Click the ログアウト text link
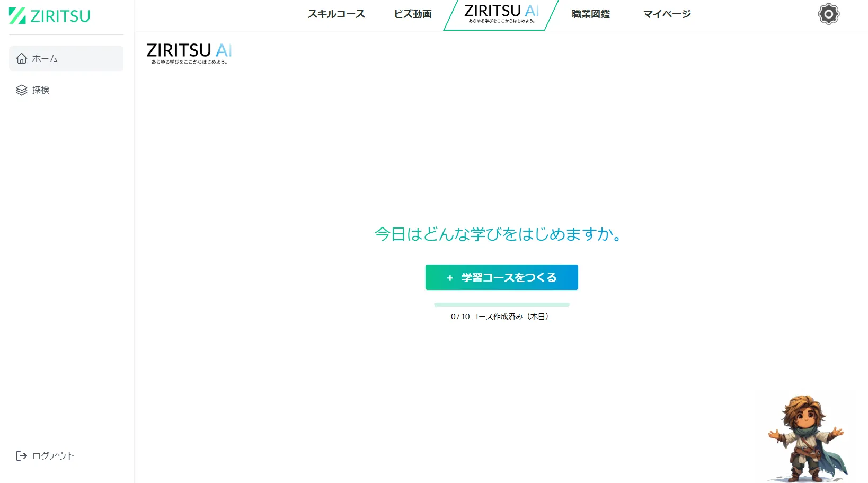 coord(54,456)
